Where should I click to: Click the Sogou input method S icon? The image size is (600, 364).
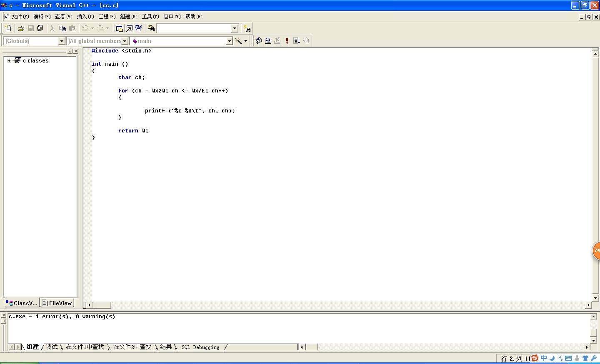(535, 358)
